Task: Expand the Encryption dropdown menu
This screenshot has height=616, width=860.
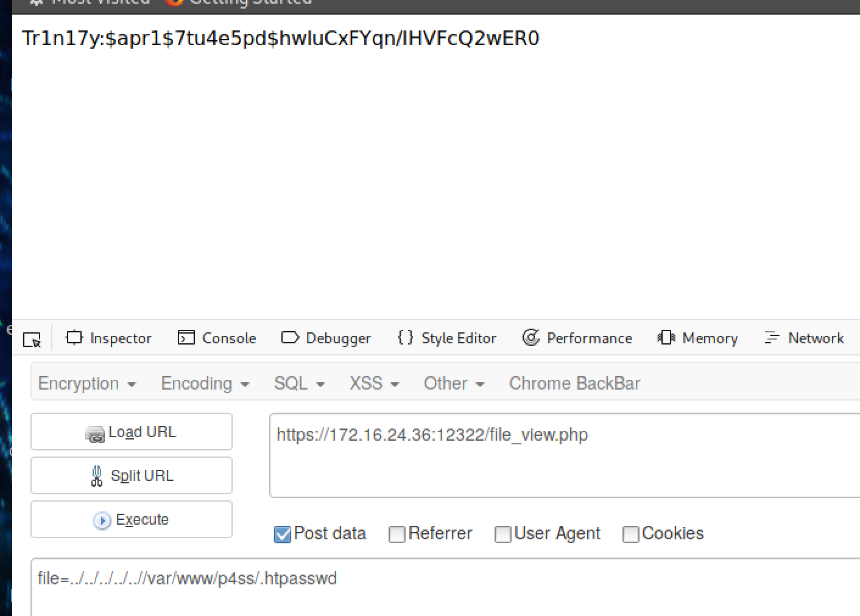Action: pyautogui.click(x=87, y=383)
